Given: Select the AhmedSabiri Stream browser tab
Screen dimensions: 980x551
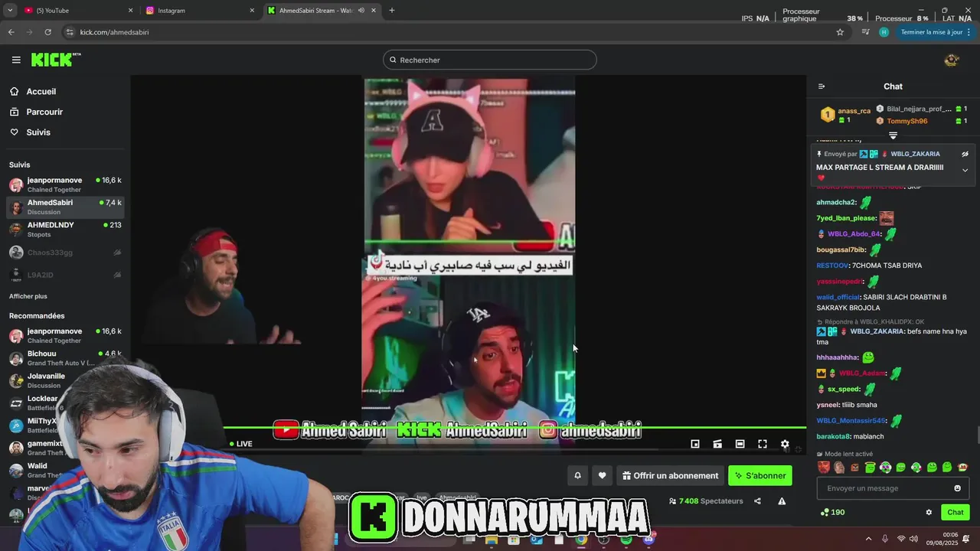Looking at the screenshot, I should pyautogui.click(x=322, y=11).
